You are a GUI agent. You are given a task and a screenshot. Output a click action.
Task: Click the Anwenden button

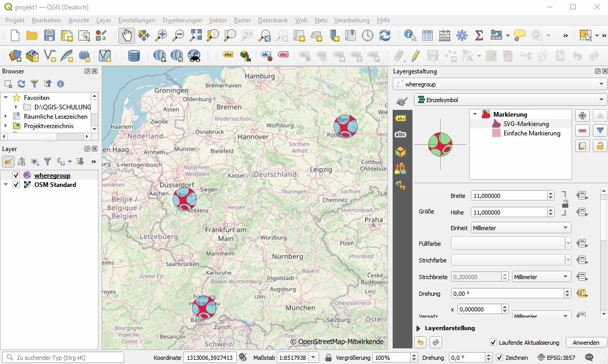point(586,342)
